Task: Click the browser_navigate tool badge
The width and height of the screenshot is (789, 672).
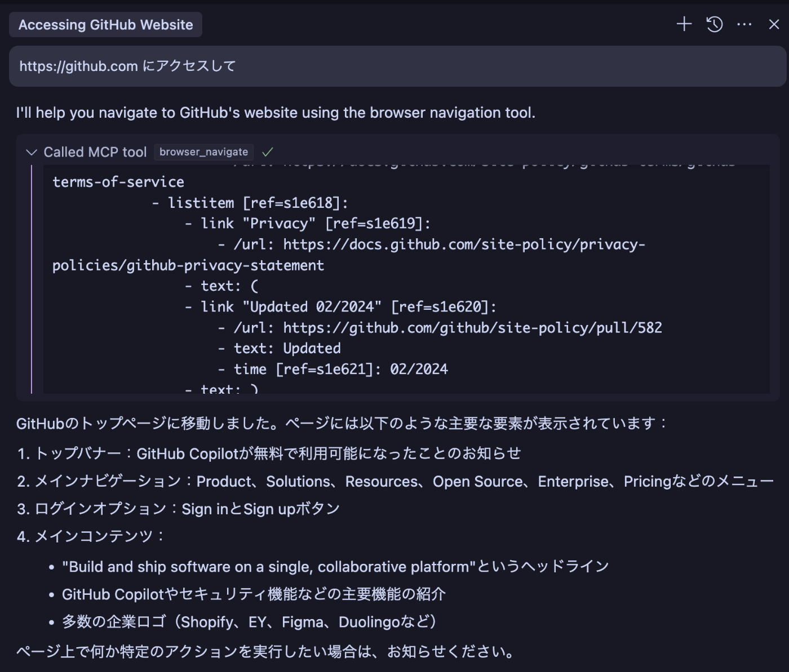Action: click(x=203, y=152)
